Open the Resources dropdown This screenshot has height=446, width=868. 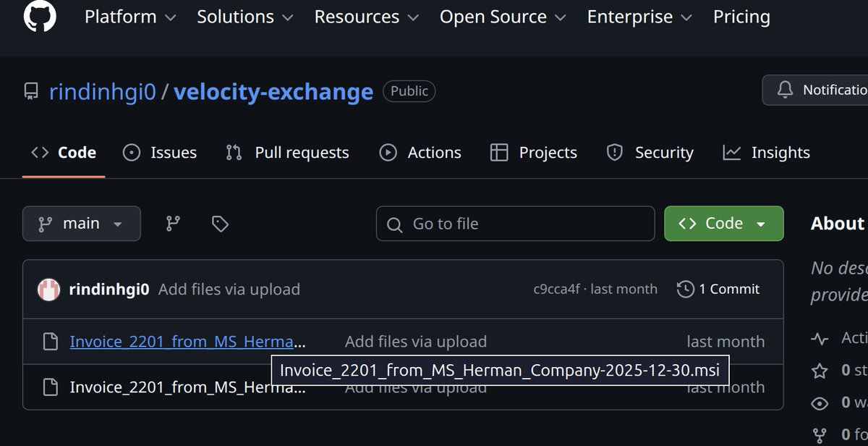(367, 17)
